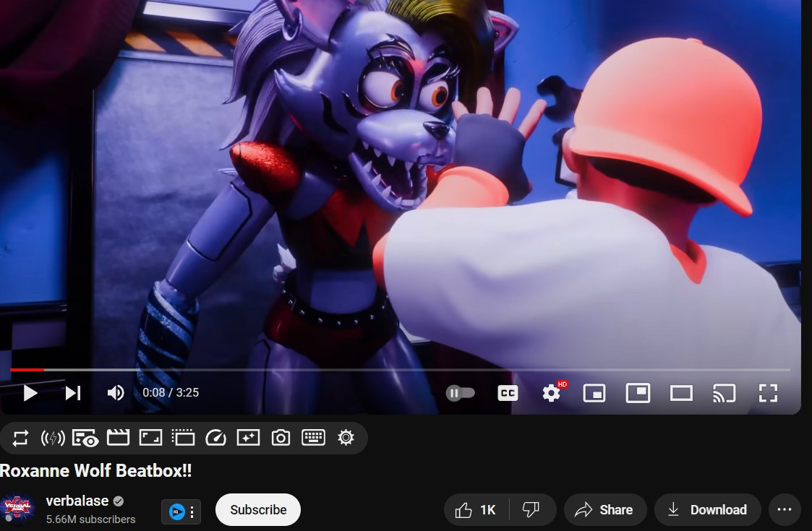Screen dimensions: 812x531
Task: Enable picture-in-picture mode
Action: click(x=594, y=393)
